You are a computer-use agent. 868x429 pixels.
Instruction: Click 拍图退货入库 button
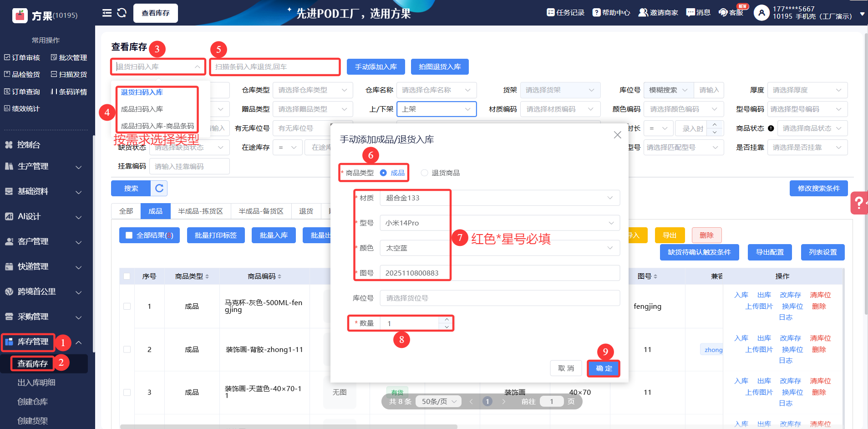pyautogui.click(x=440, y=66)
